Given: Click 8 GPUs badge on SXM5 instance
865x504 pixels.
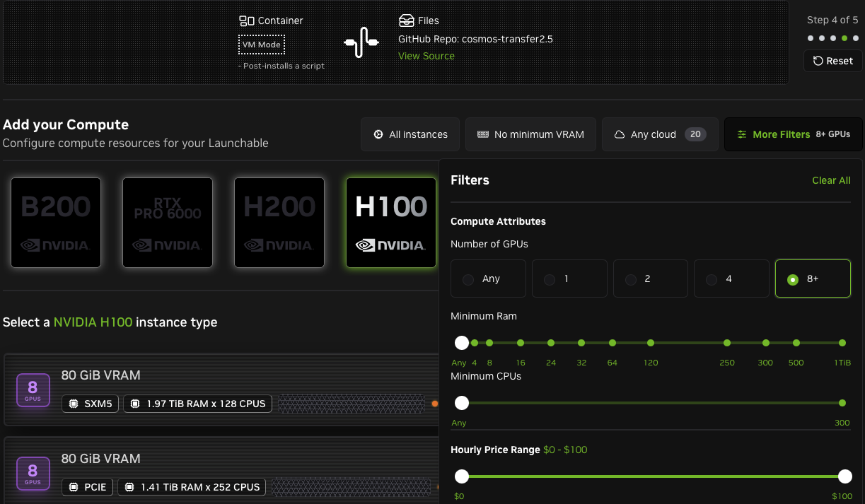Looking at the screenshot, I should 33,389.
